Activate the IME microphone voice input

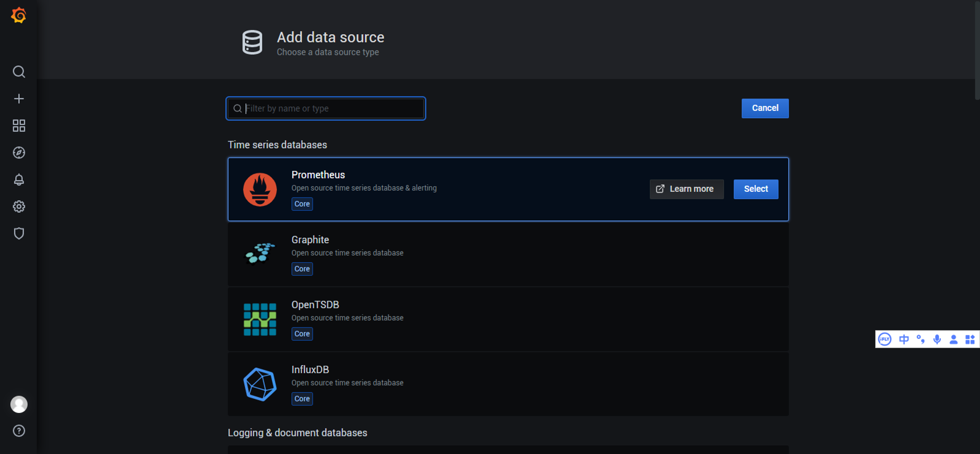point(937,339)
